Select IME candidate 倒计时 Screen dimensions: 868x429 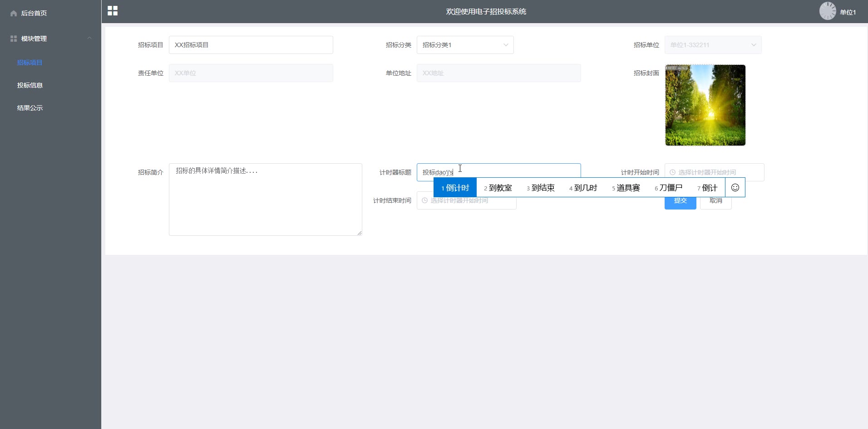[455, 188]
